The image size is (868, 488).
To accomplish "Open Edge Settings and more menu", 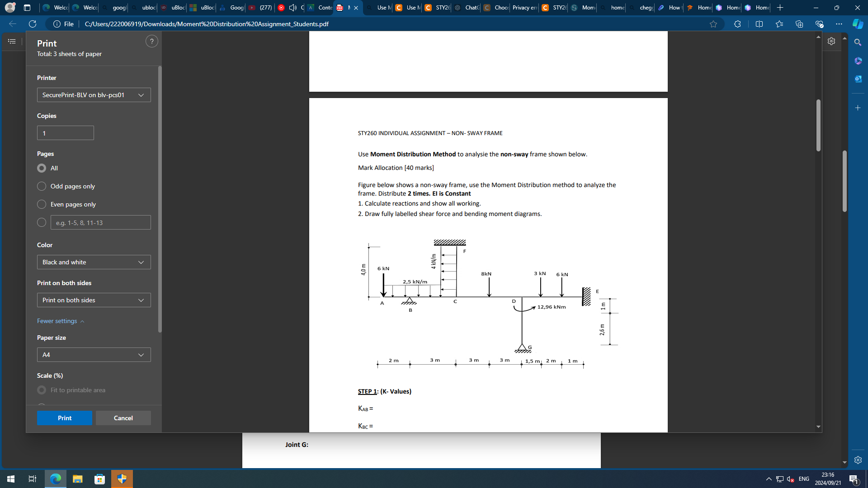I will click(839, 24).
